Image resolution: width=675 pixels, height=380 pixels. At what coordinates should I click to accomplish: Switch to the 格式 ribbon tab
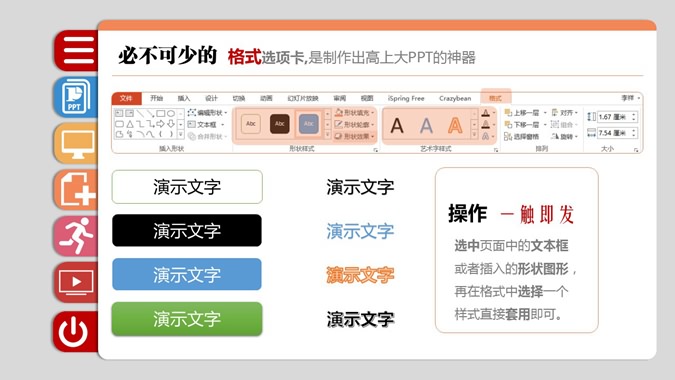[x=495, y=98]
